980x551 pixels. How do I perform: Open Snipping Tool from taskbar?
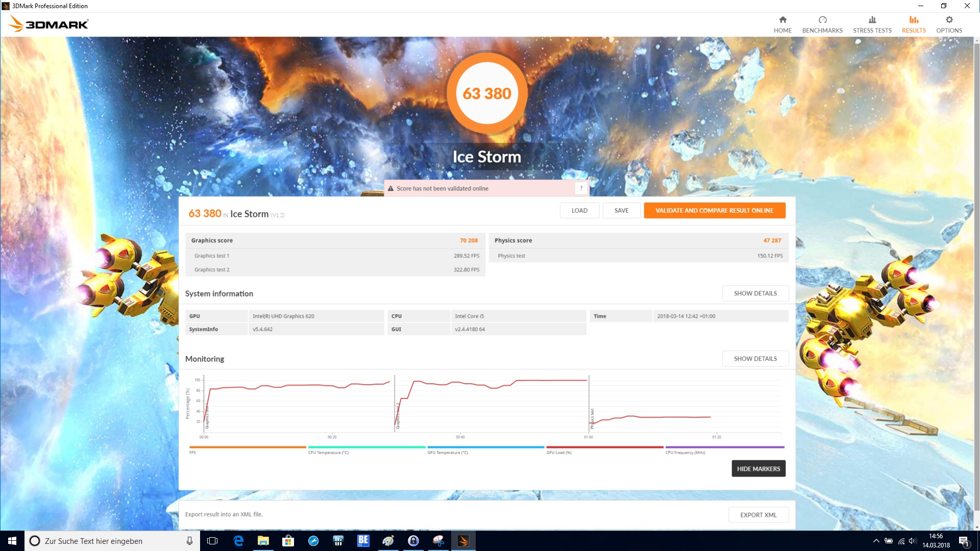pyautogui.click(x=438, y=541)
